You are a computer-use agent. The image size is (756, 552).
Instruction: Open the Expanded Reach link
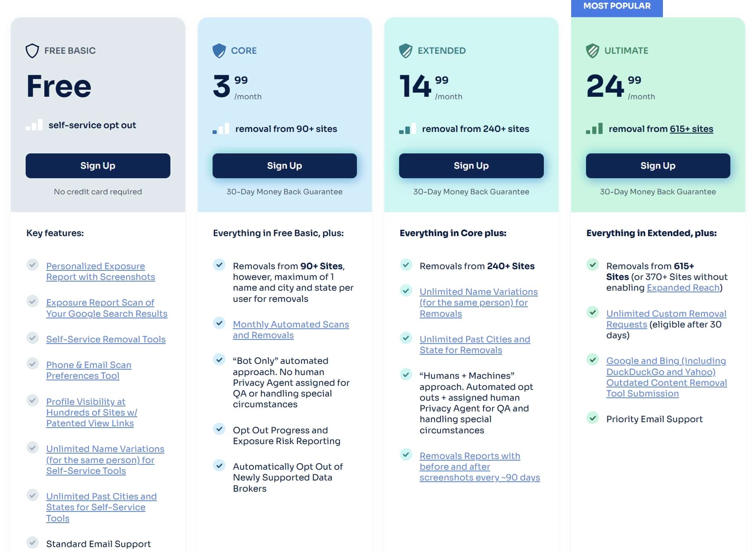683,288
